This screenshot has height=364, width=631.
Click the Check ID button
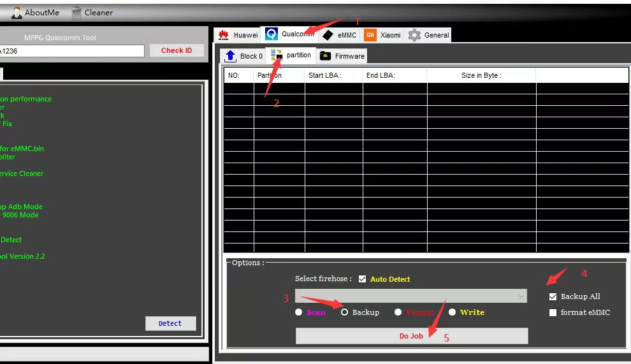tap(177, 50)
